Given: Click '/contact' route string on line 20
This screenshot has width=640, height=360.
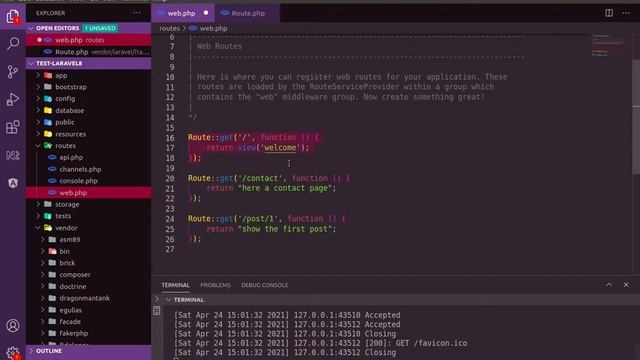Looking at the screenshot, I should [260, 178].
